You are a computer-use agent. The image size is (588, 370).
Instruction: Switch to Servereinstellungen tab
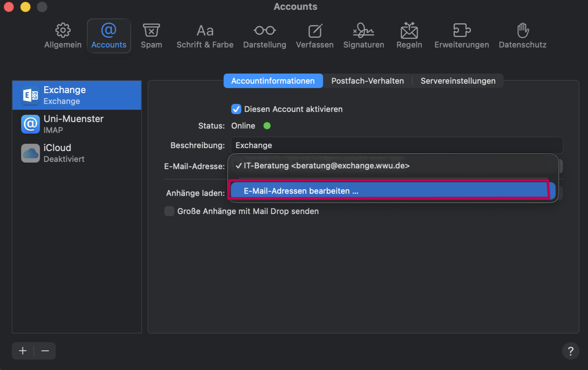pyautogui.click(x=458, y=81)
